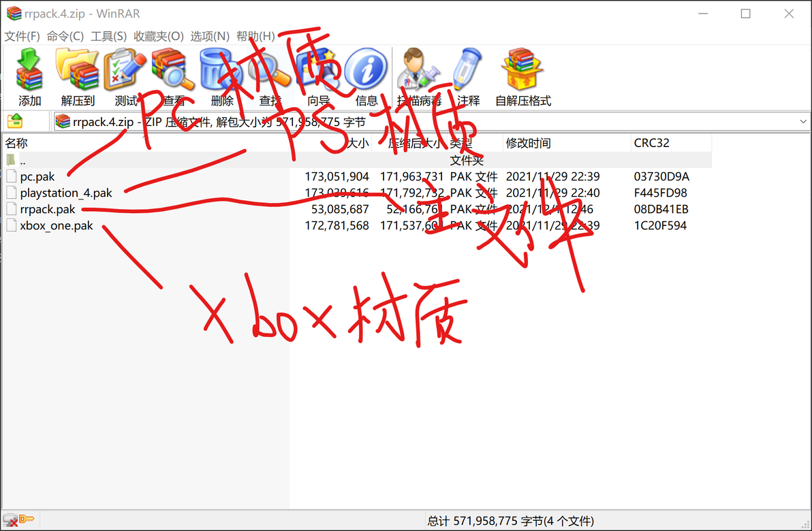Click the Extract To (解压到) icon
This screenshot has height=531, width=812.
pos(77,70)
